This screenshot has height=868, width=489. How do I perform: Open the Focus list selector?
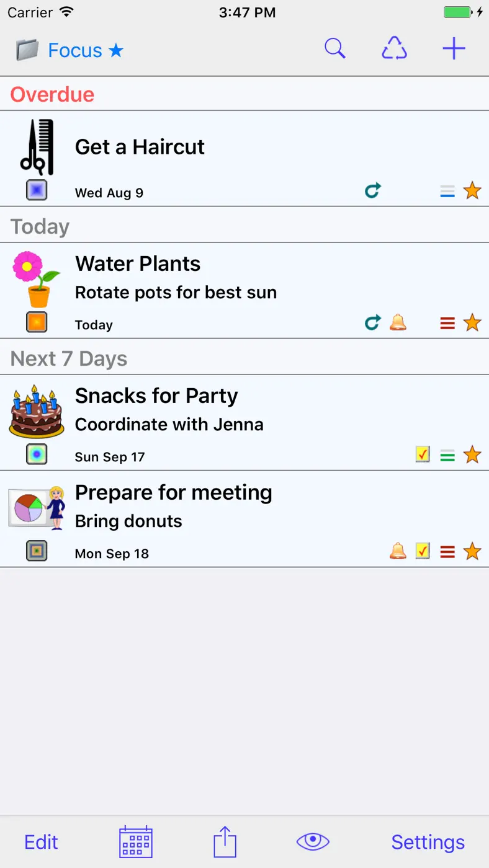coord(70,50)
